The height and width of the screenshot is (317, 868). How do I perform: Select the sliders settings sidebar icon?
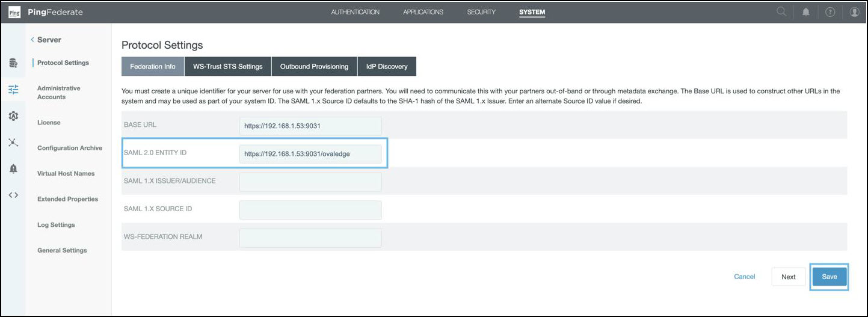coord(13,90)
